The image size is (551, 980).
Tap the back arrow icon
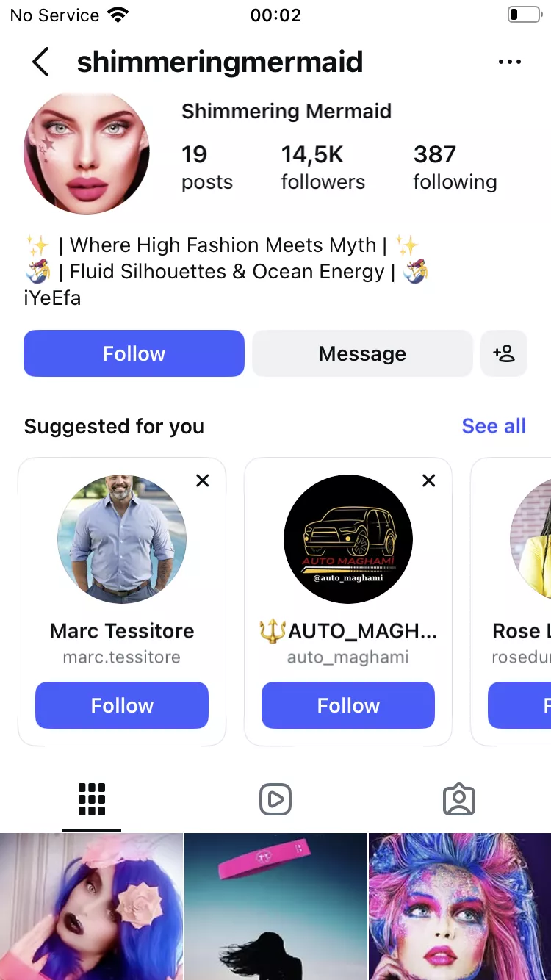click(41, 62)
